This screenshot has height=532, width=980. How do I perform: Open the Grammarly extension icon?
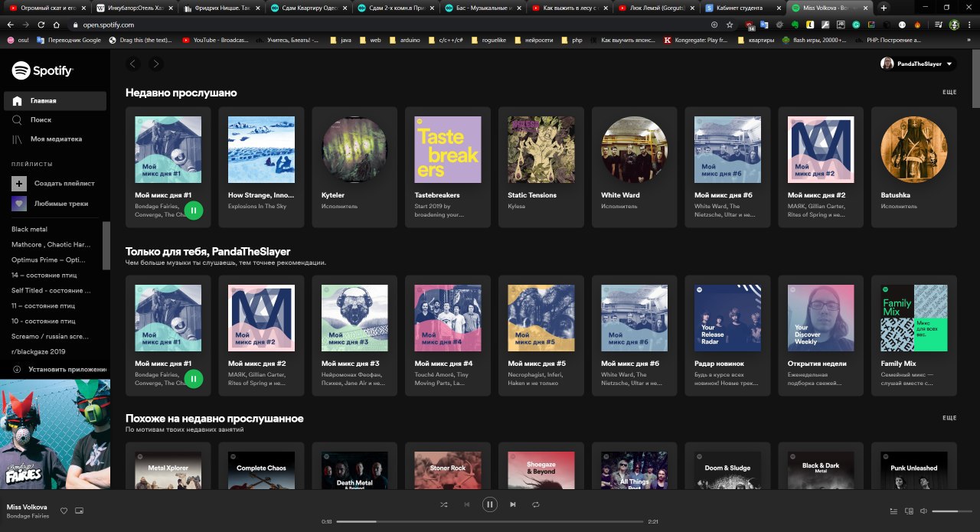(x=857, y=24)
